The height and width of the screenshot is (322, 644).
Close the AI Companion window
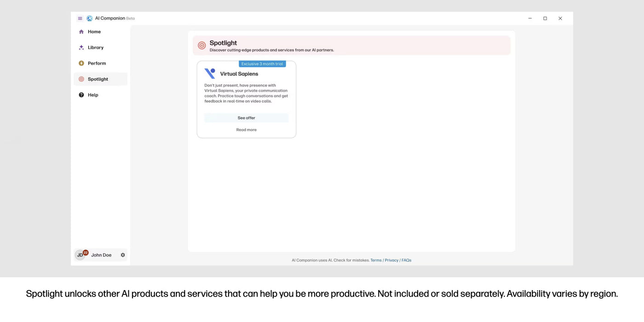[x=560, y=18]
